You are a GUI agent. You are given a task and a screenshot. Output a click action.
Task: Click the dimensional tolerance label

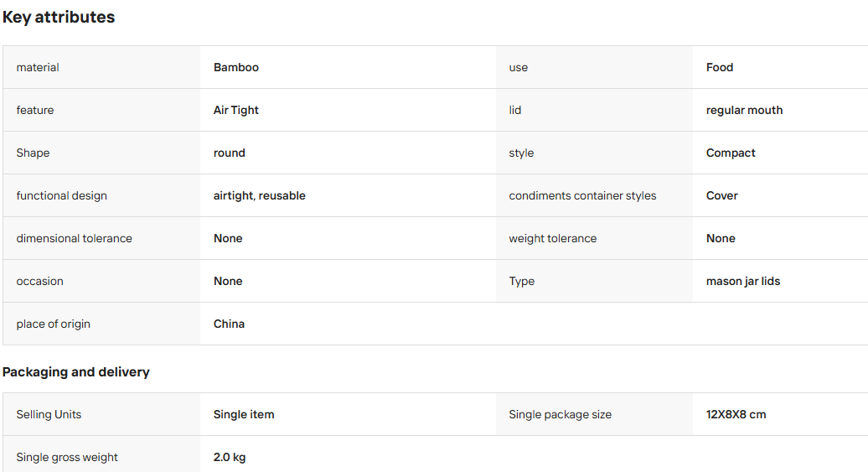coord(75,238)
